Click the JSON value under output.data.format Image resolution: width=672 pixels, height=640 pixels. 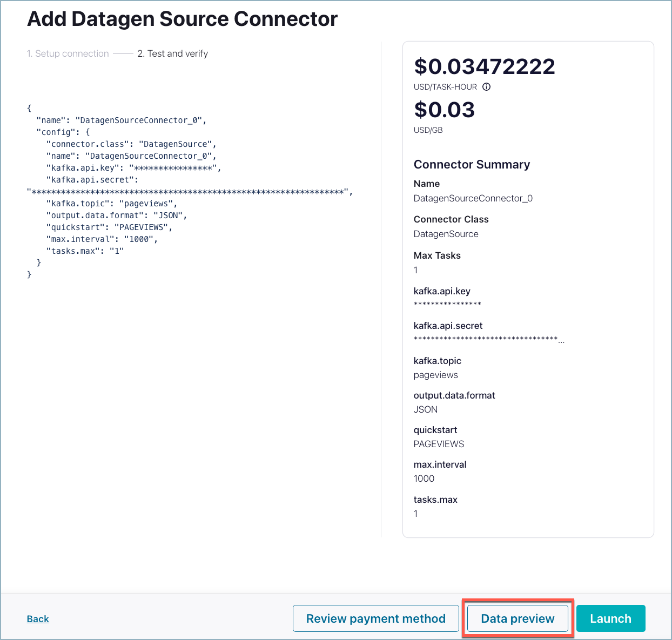coord(426,409)
